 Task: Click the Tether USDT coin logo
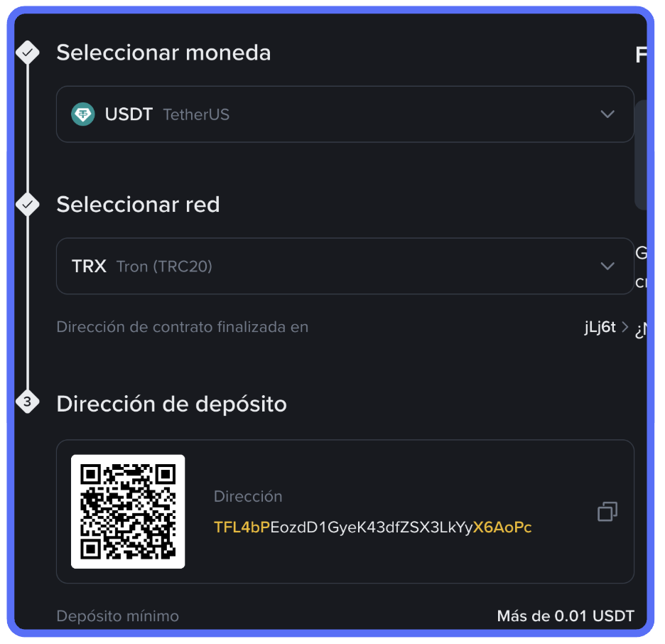click(x=83, y=114)
